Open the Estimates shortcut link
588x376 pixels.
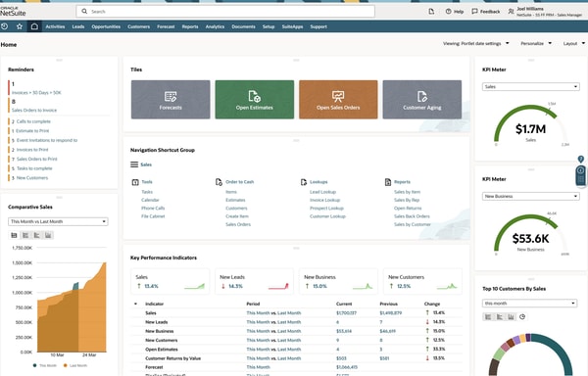point(235,200)
